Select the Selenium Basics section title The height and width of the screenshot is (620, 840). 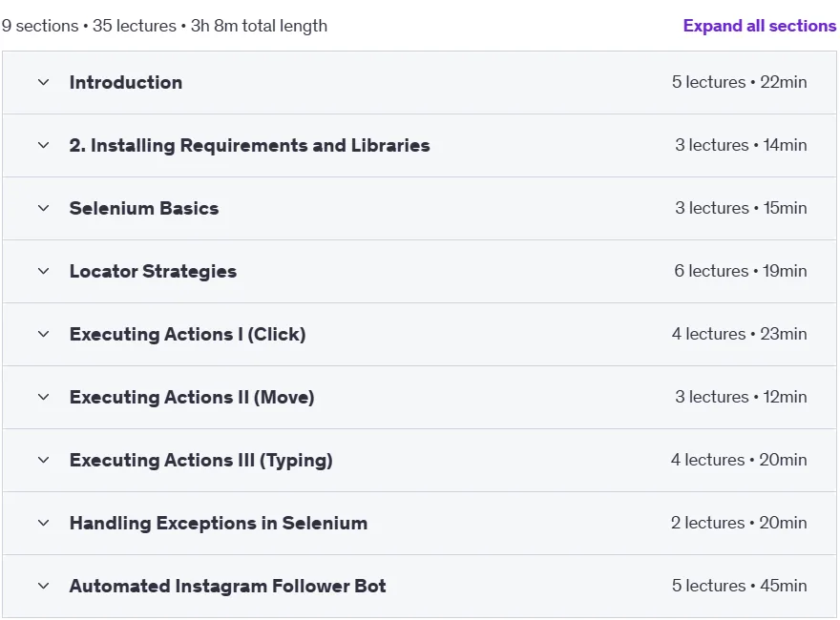click(x=144, y=208)
